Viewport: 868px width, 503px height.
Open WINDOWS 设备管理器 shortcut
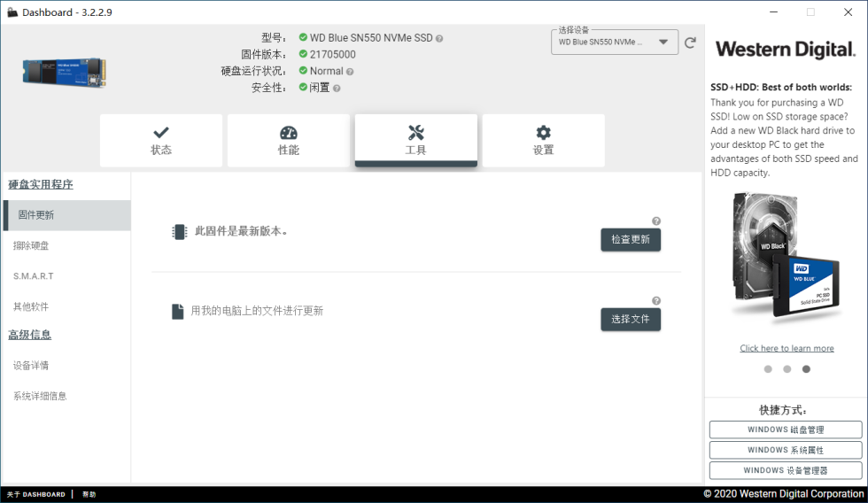(x=786, y=470)
